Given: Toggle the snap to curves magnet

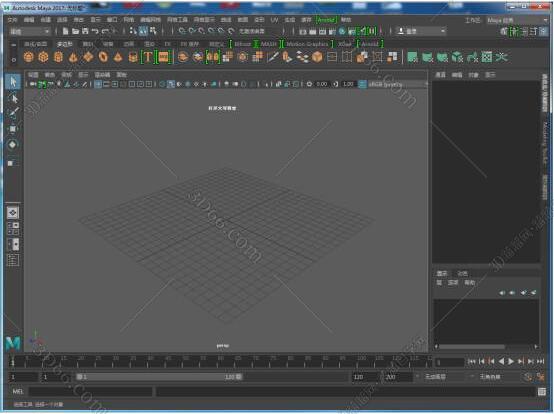Looking at the screenshot, I should [x=192, y=31].
